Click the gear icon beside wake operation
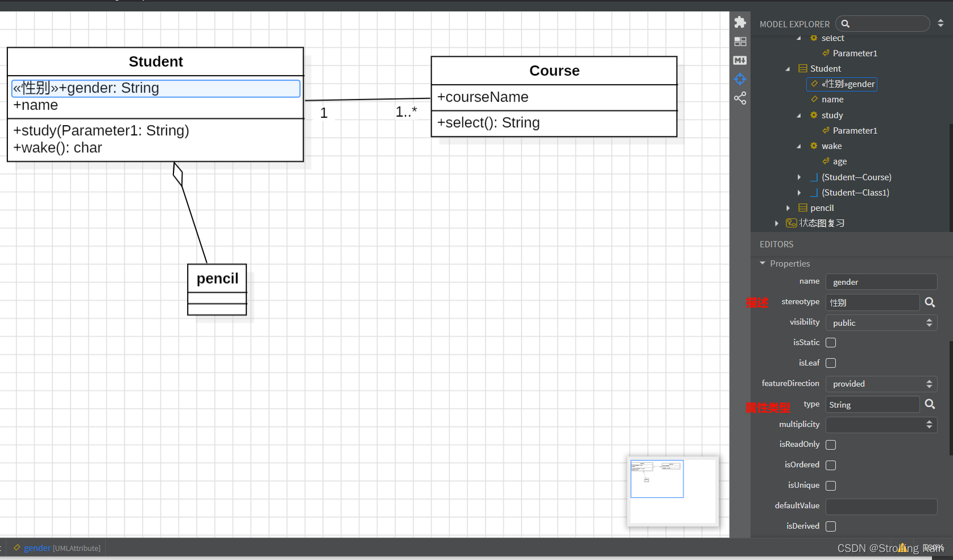 pos(814,146)
